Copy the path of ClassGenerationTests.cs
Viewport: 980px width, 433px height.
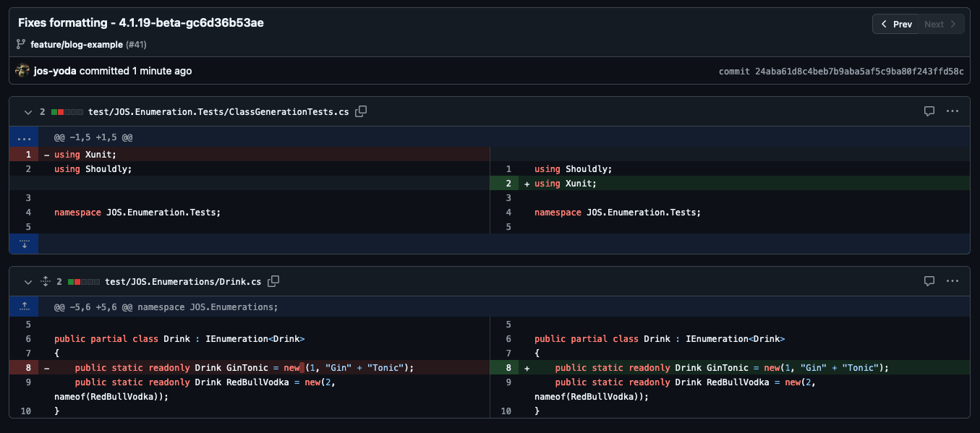click(x=360, y=111)
